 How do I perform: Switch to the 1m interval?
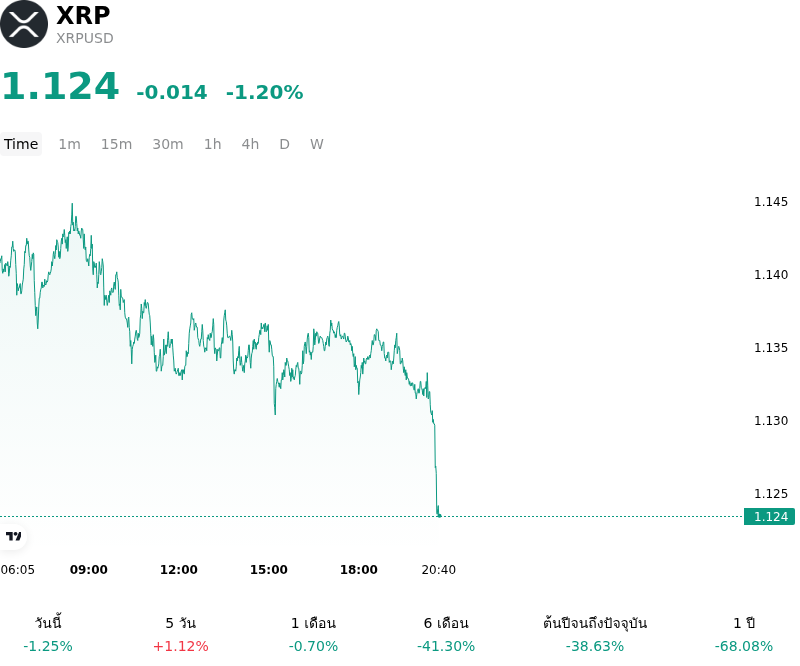(x=69, y=144)
